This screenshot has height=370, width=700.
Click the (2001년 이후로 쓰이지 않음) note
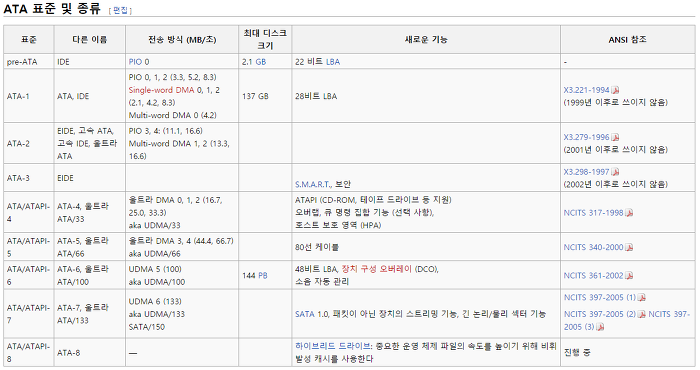pyautogui.click(x=616, y=150)
